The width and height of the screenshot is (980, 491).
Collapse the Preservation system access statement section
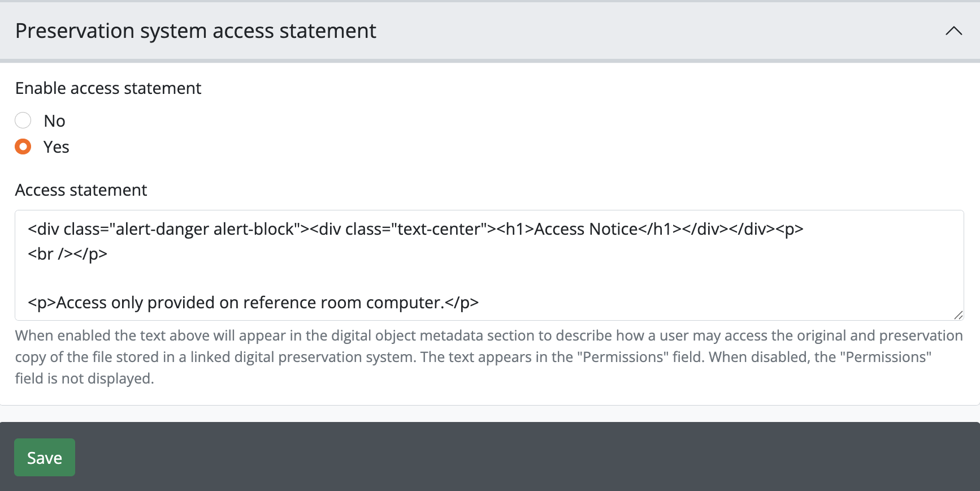953,31
